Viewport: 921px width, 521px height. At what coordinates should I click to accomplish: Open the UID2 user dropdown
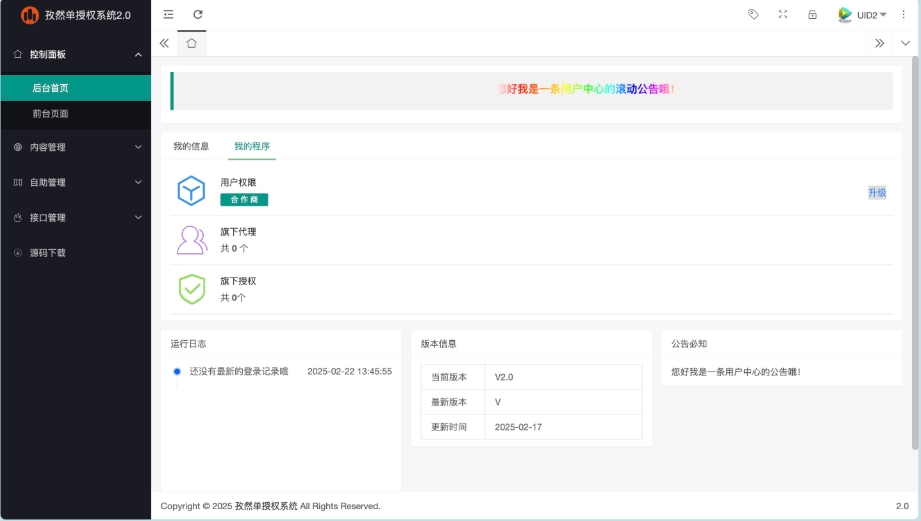(x=863, y=15)
